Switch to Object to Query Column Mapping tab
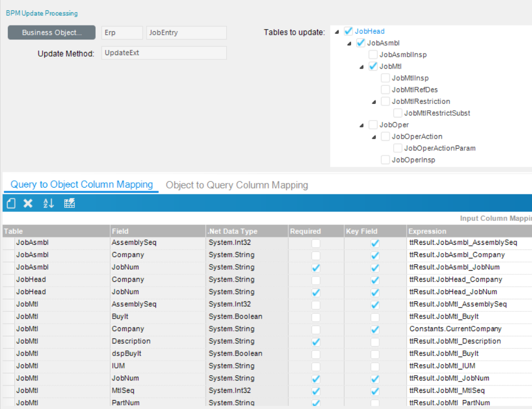 tap(237, 185)
